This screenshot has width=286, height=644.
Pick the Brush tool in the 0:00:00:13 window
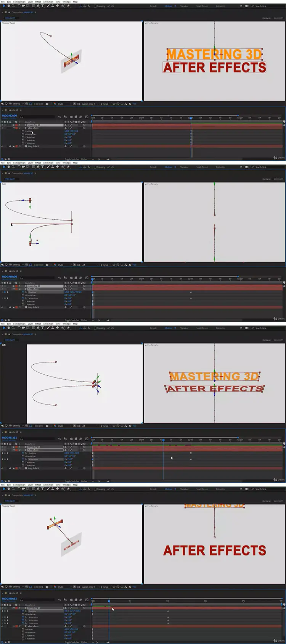pyautogui.click(x=48, y=489)
